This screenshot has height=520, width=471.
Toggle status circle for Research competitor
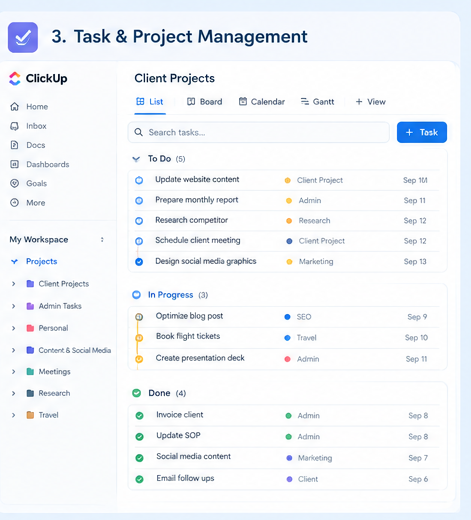click(x=139, y=221)
